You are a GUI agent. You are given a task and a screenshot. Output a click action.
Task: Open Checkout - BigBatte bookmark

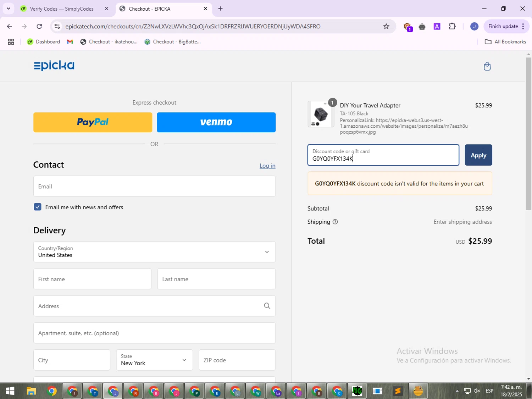(x=172, y=42)
